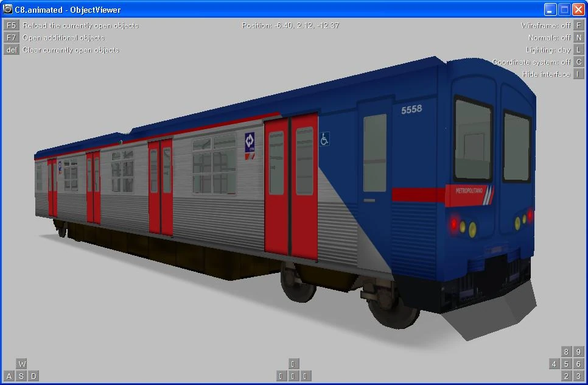588x385 pixels.
Task: Click the D movement key
Action: pyautogui.click(x=33, y=376)
